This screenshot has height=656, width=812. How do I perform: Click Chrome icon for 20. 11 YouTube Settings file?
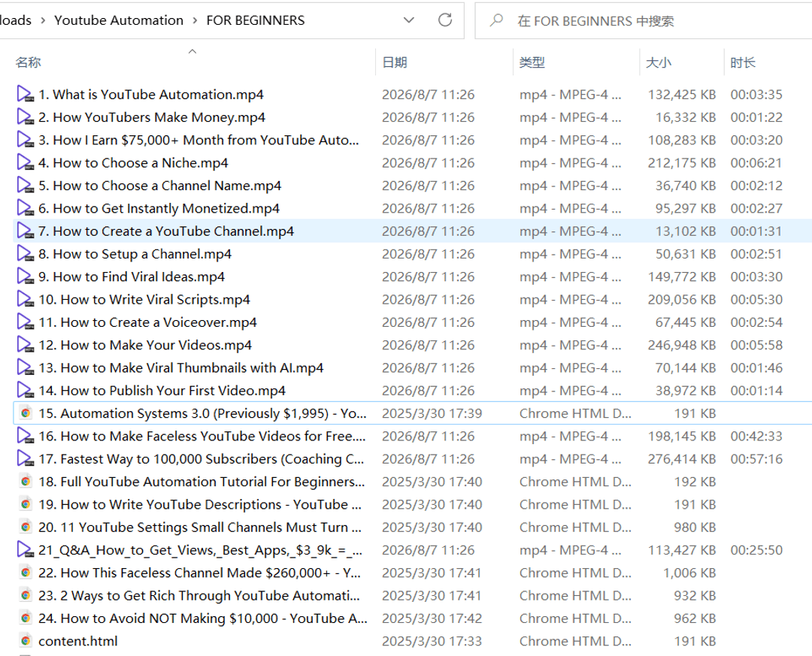(x=25, y=527)
